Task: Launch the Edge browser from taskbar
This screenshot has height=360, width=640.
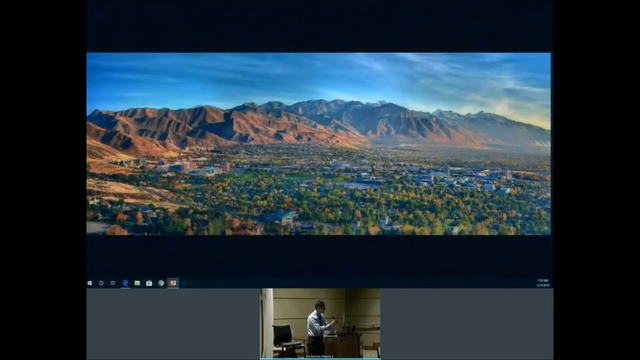Action: [125, 283]
